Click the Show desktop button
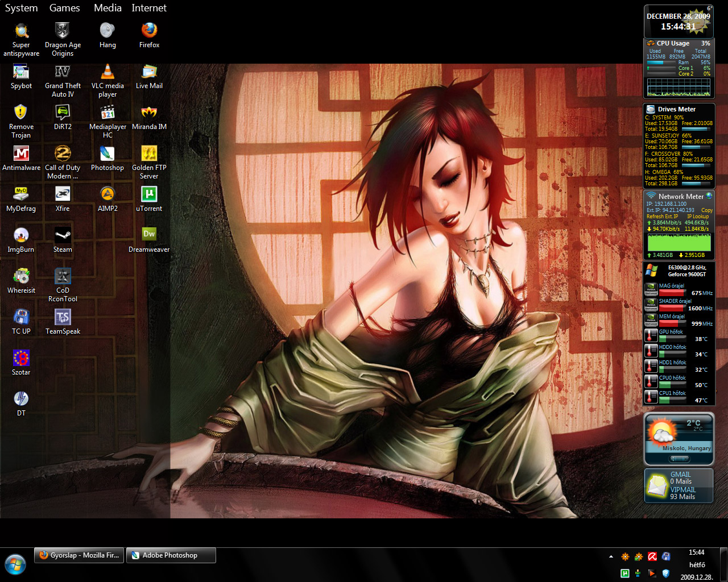728x582 pixels. [x=724, y=564]
